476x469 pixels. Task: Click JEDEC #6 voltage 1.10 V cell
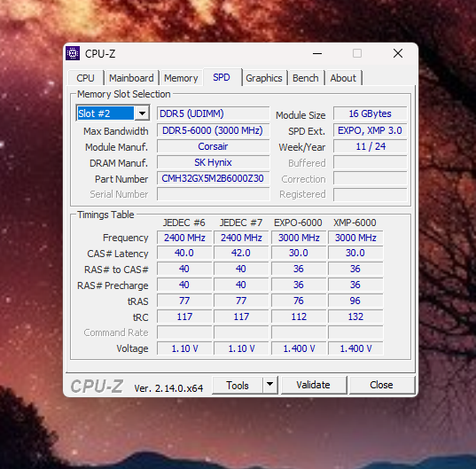point(184,348)
